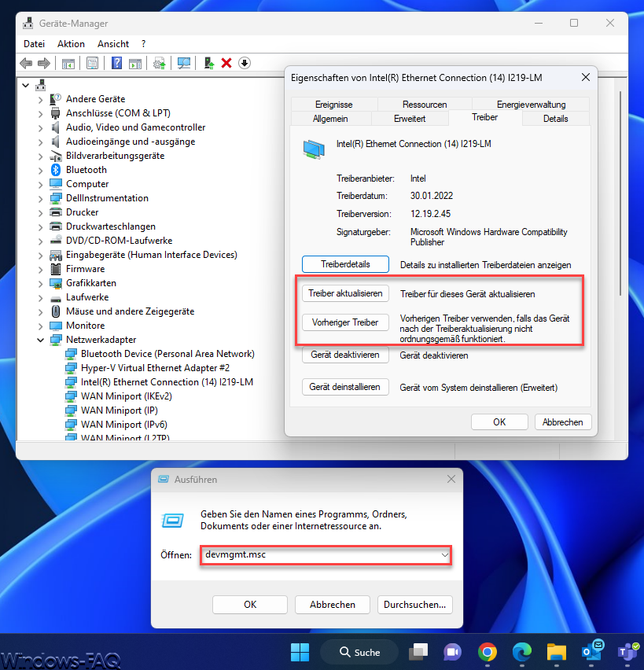
Task: Click the Forward arrow in Geräte-Manager toolbar
Action: [44, 63]
